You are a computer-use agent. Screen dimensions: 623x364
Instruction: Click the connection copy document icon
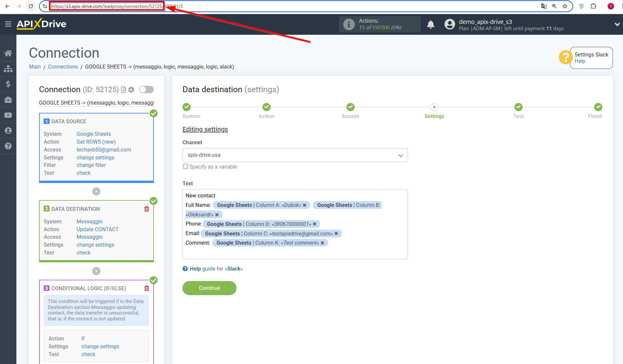coord(124,90)
